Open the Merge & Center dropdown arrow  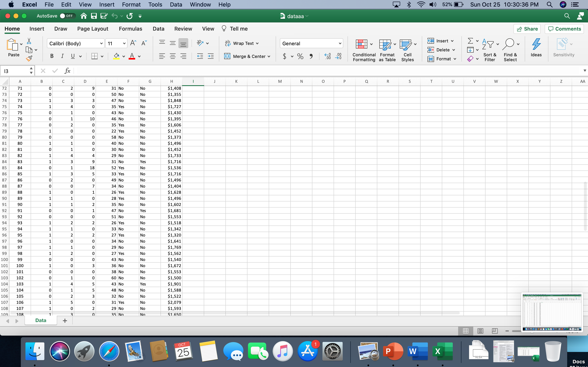pos(269,56)
